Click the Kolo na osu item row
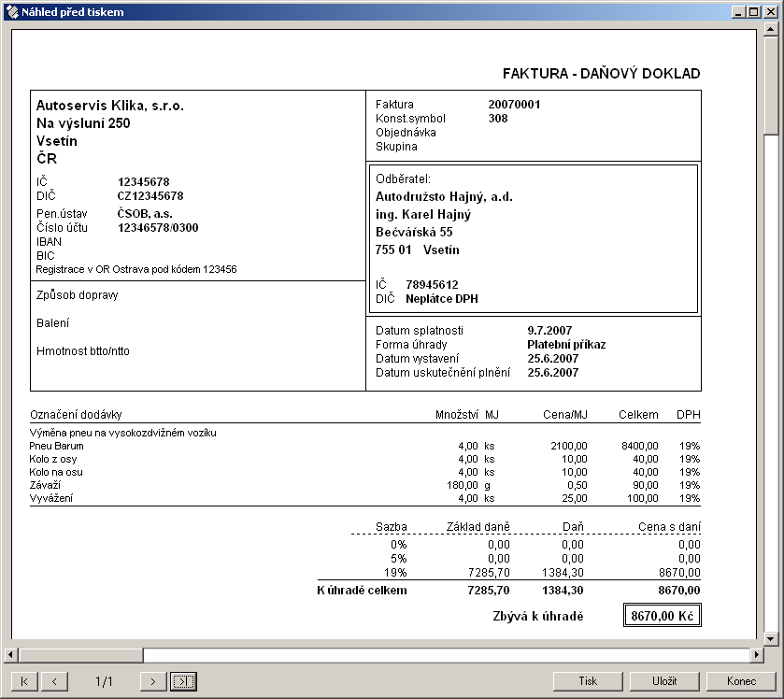Image resolution: width=784 pixels, height=699 pixels. (364, 472)
